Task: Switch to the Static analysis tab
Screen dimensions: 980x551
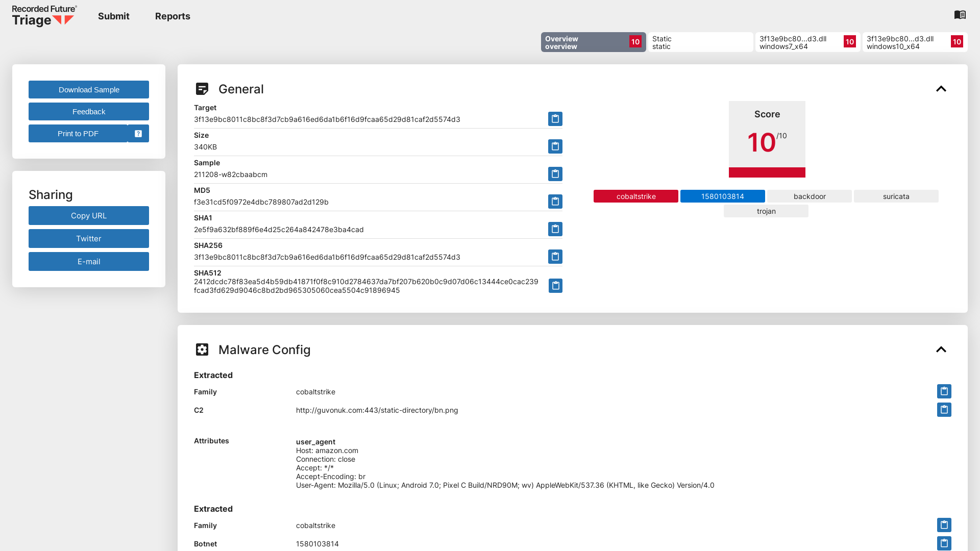Action: (x=701, y=42)
